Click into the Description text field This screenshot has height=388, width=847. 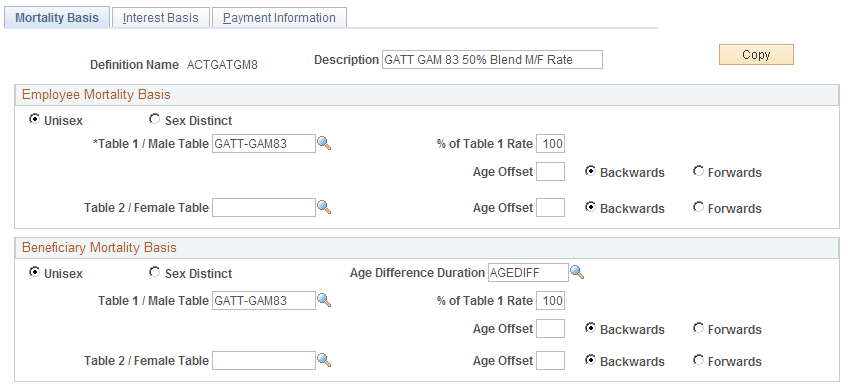point(492,60)
